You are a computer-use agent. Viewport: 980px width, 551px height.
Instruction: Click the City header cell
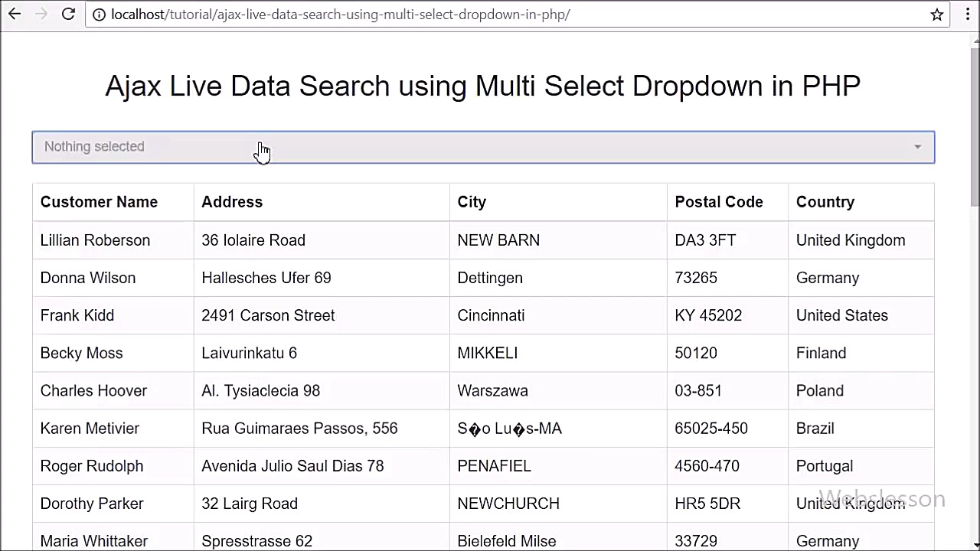[472, 201]
